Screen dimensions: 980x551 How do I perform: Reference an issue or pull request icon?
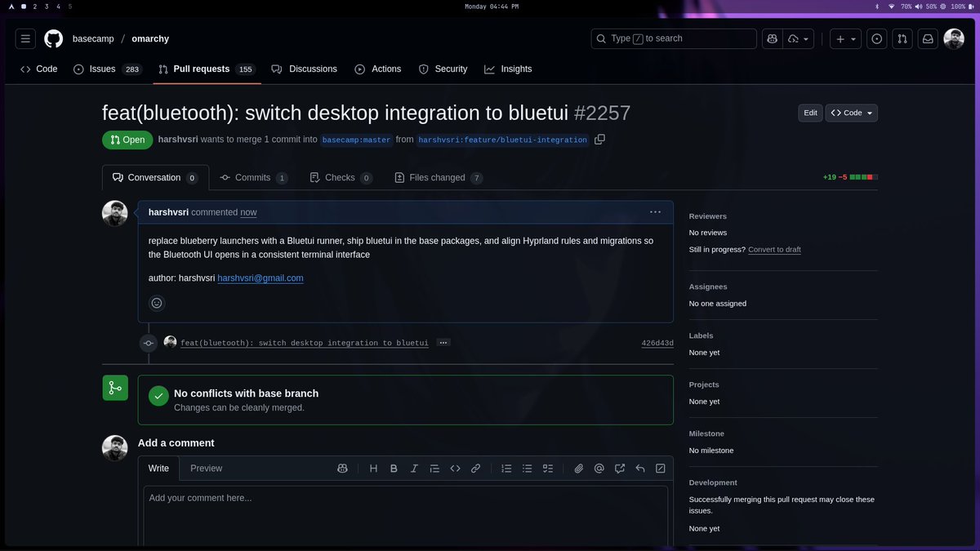coord(620,469)
